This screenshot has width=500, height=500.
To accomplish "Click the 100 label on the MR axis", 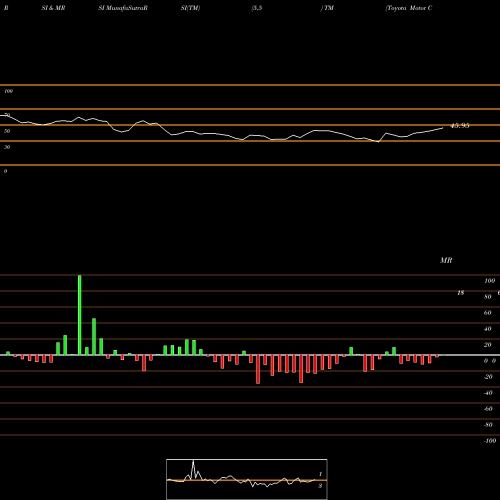I will coord(489,281).
